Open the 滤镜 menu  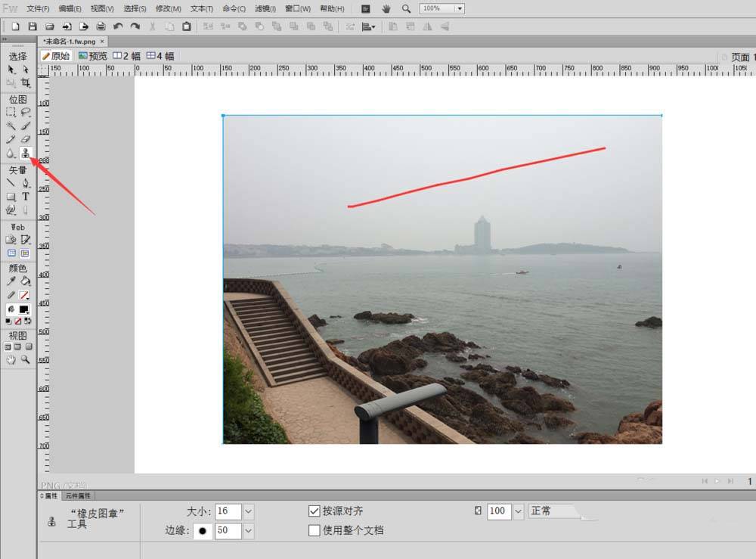(x=264, y=9)
